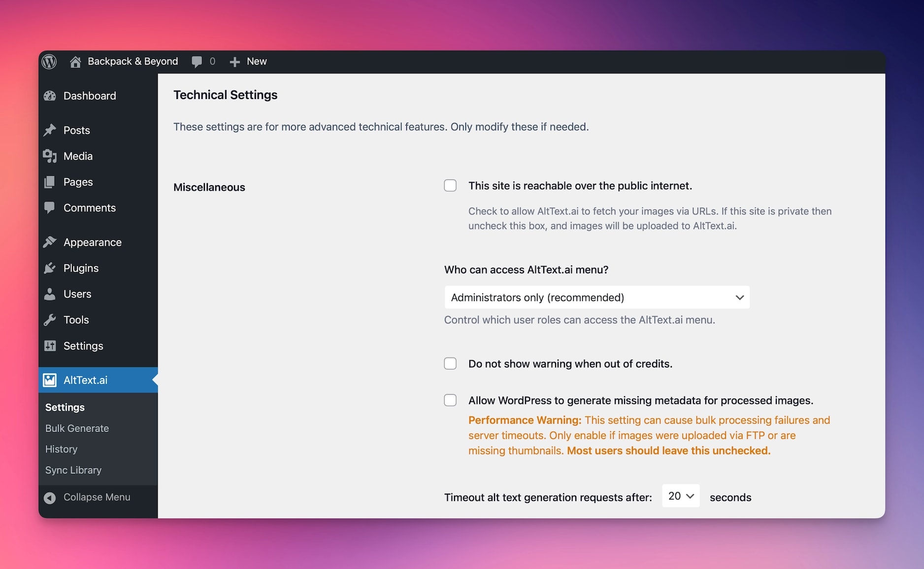Image resolution: width=924 pixels, height=569 pixels.
Task: Click the Dashboard gauge icon
Action: [x=50, y=96]
